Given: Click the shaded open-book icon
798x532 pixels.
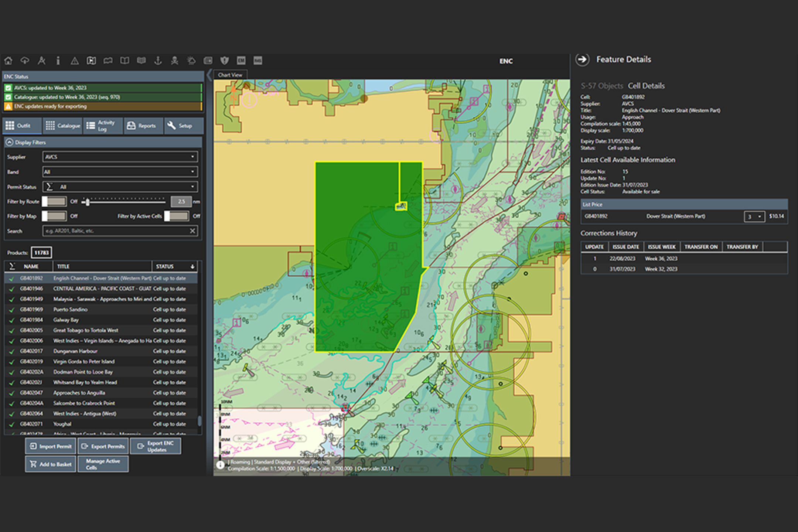Looking at the screenshot, I should pos(141,61).
